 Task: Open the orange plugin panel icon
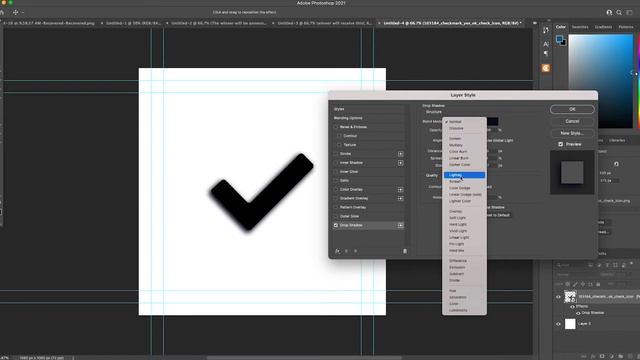point(546,68)
